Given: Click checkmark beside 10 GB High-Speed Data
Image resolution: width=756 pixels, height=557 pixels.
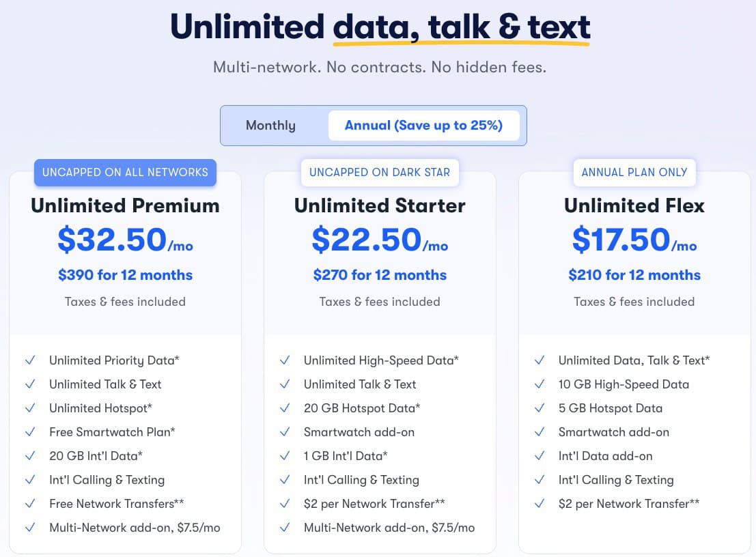Looking at the screenshot, I should coord(540,384).
